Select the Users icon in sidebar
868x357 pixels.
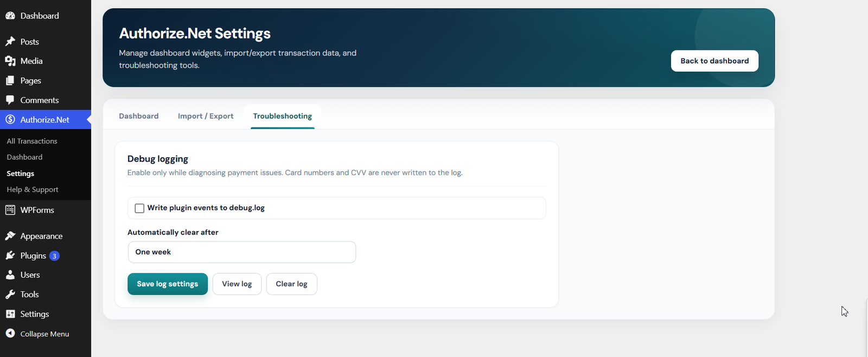[10, 275]
